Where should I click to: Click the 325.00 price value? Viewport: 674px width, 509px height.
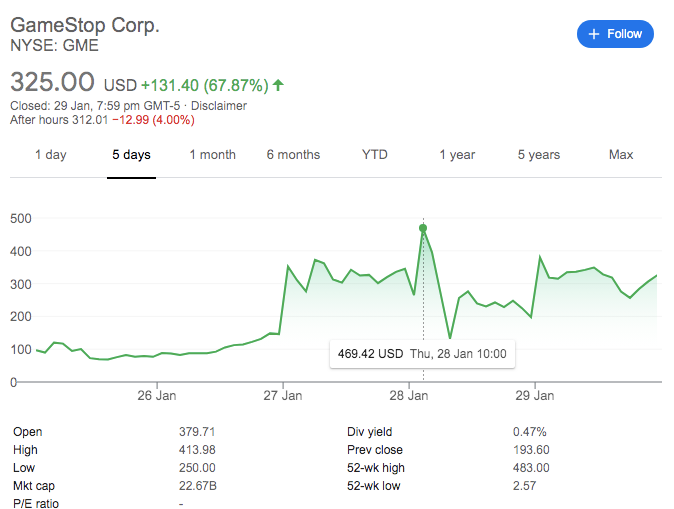click(x=52, y=82)
